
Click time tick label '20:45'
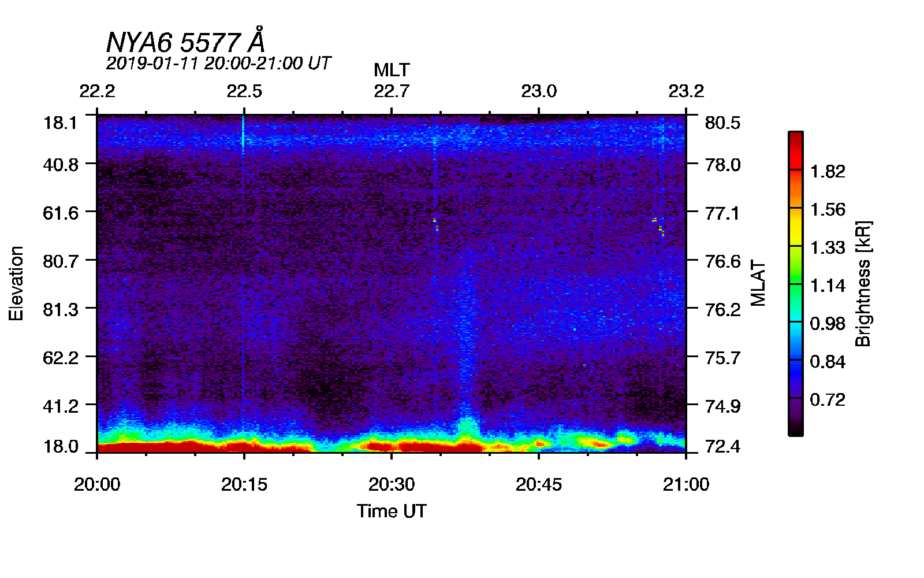point(539,484)
